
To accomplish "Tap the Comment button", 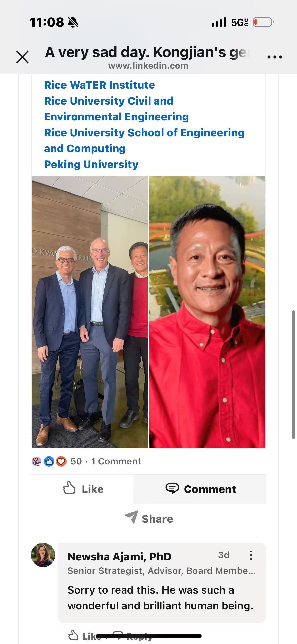I will [200, 489].
